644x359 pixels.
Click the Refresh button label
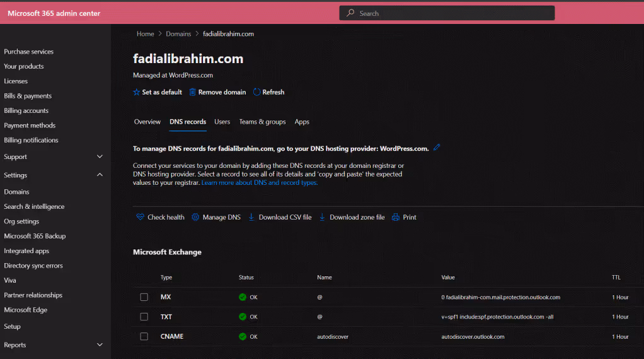pos(273,92)
